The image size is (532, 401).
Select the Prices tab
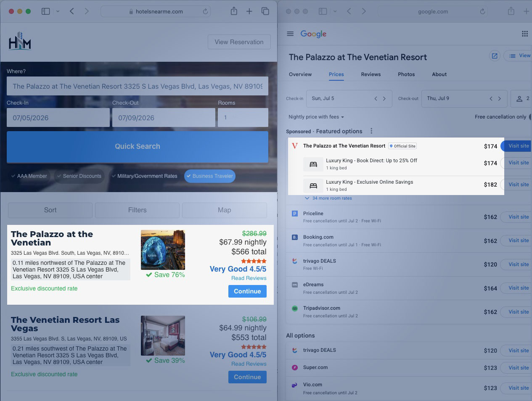tap(336, 74)
